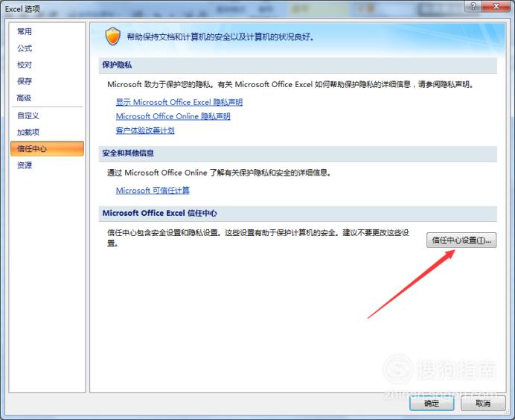Open Microsoft Office Online 隐私声明 link
The width and height of the screenshot is (515, 420).
(173, 116)
